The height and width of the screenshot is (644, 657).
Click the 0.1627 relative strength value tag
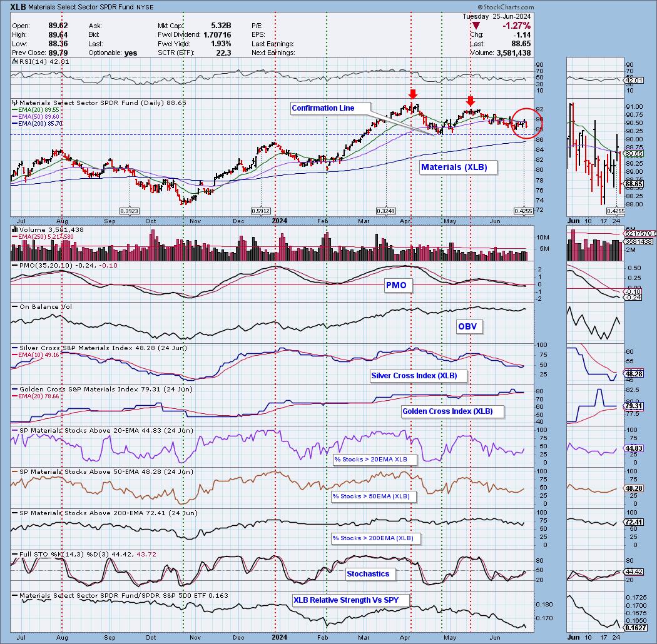point(635,628)
